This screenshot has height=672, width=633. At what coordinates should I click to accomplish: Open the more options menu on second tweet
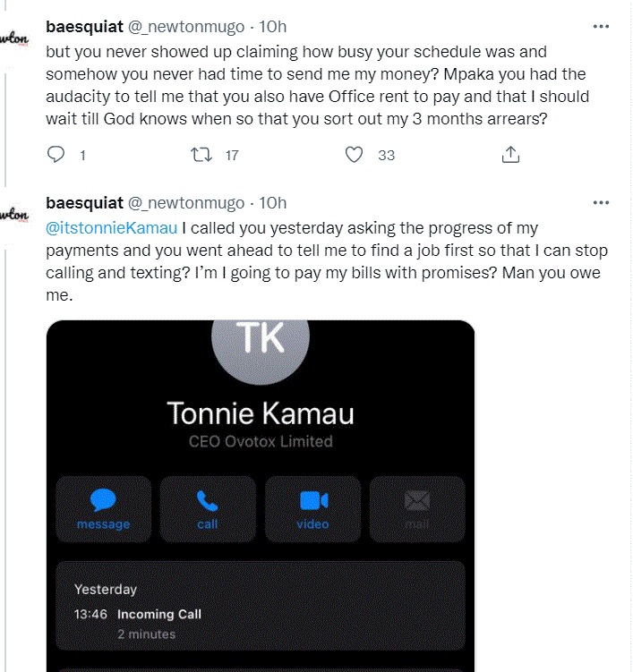pos(601,203)
